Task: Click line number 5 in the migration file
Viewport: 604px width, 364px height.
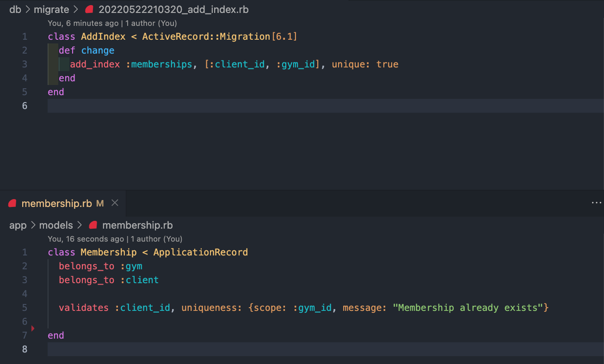Action: 25,92
